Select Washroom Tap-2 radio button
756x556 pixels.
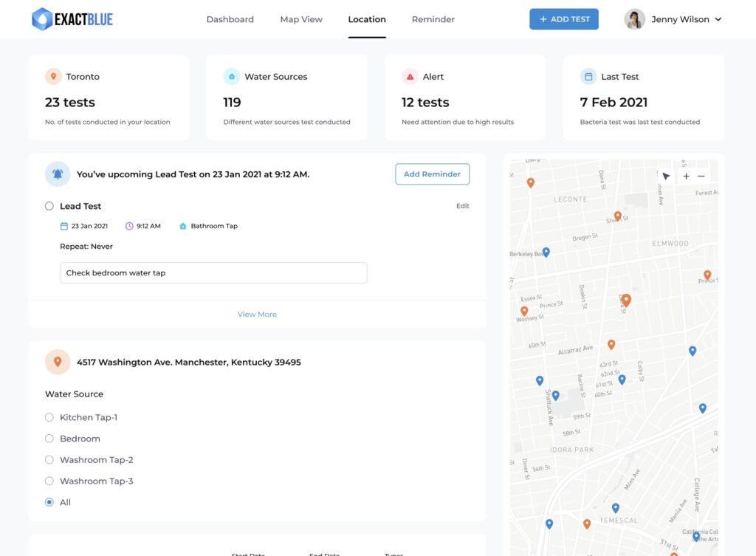click(49, 459)
